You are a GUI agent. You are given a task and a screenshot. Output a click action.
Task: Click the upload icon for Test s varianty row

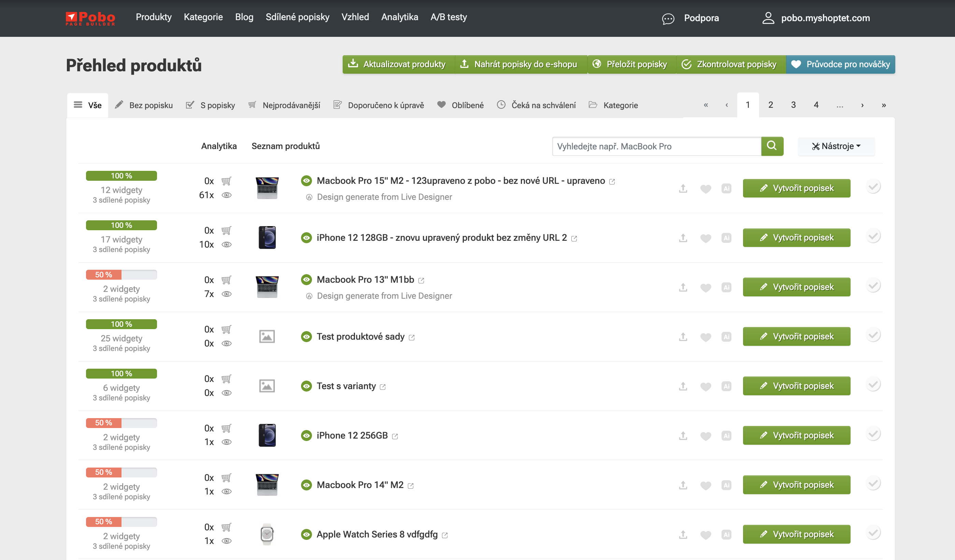[x=683, y=386]
